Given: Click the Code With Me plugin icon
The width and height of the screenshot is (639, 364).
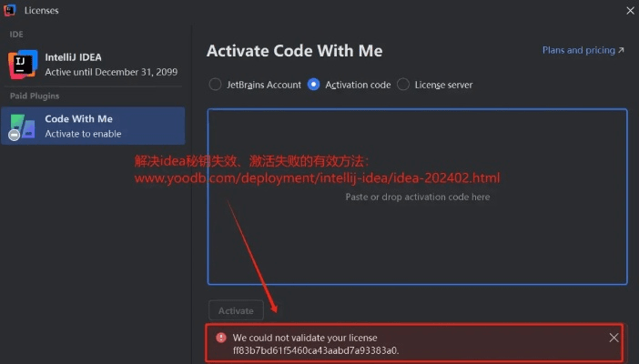Looking at the screenshot, I should coord(22,126).
